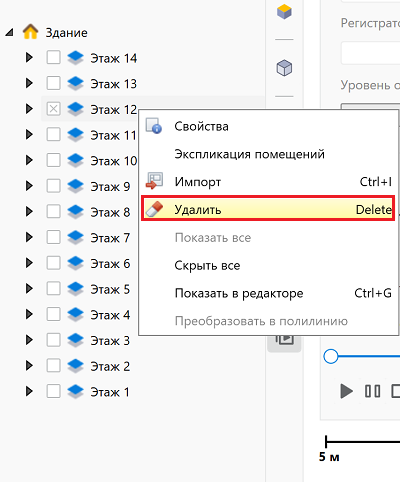Screen dimensions: 400x482
Task: Toggle the checkbox for Этаж 14
Action: (x=53, y=57)
